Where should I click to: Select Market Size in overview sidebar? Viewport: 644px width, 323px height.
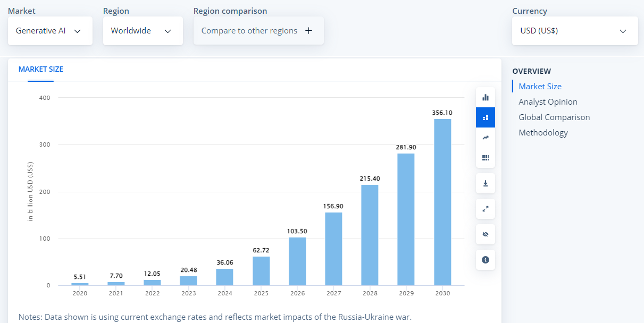pyautogui.click(x=540, y=87)
